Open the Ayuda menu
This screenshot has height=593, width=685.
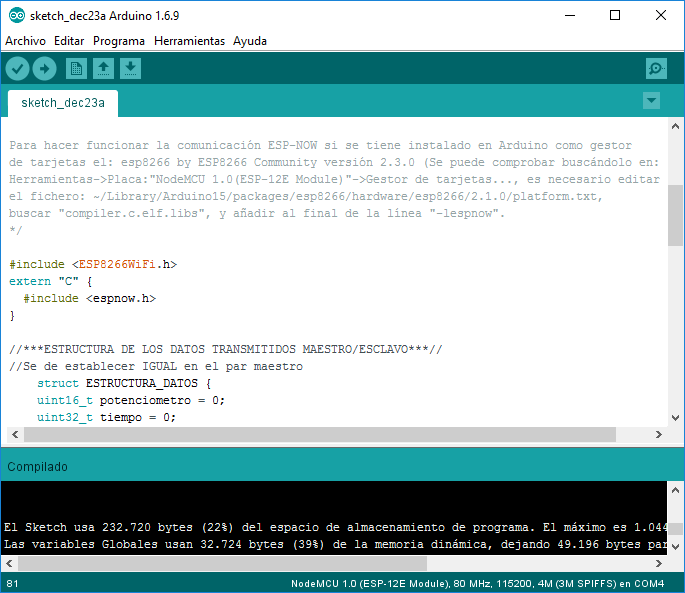pyautogui.click(x=250, y=41)
